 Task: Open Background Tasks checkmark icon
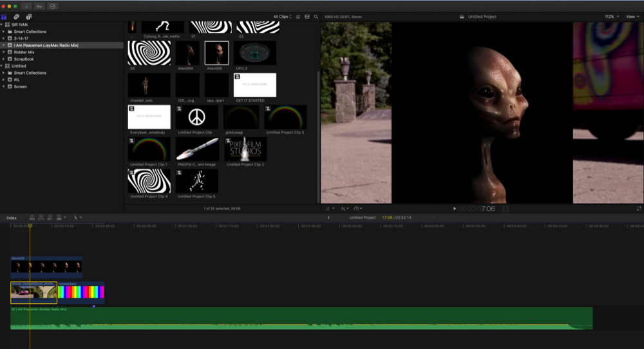click(53, 6)
